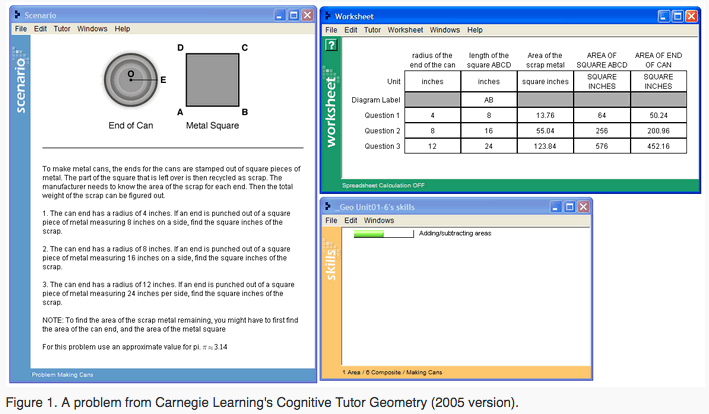Click the 'Question 1' row label
This screenshot has height=414, width=709.
tap(382, 115)
